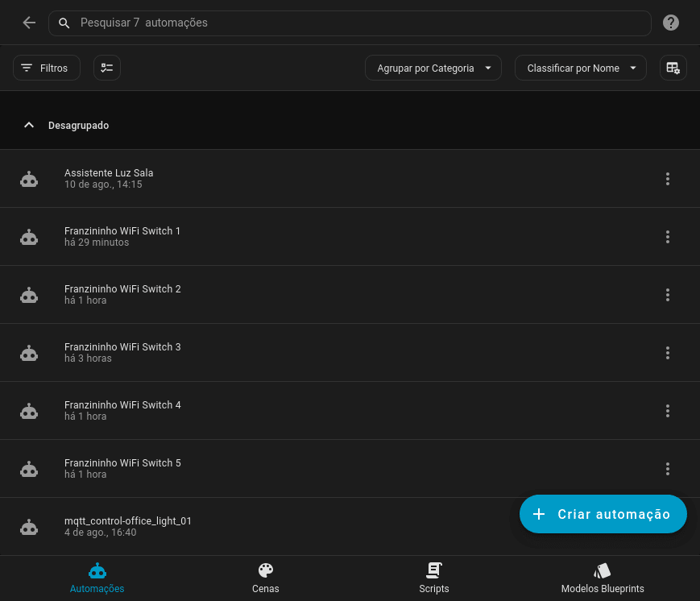This screenshot has width=700, height=601.
Task: Collapse the Desagrupado group
Action: (x=29, y=126)
